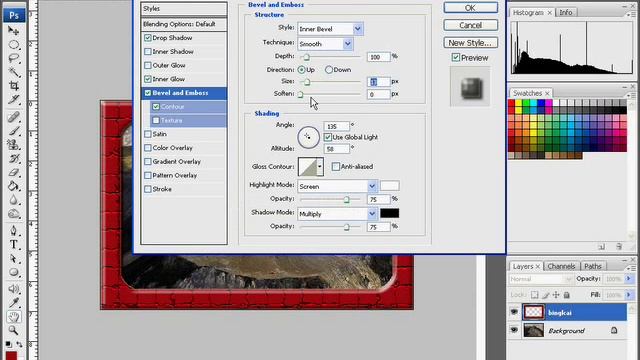Select the Audio Annotation tool
640x360 pixels.
click(13, 289)
